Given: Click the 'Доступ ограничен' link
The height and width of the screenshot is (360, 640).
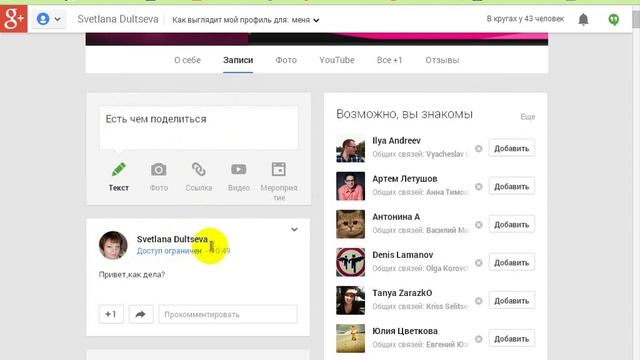Looking at the screenshot, I should [x=169, y=251].
